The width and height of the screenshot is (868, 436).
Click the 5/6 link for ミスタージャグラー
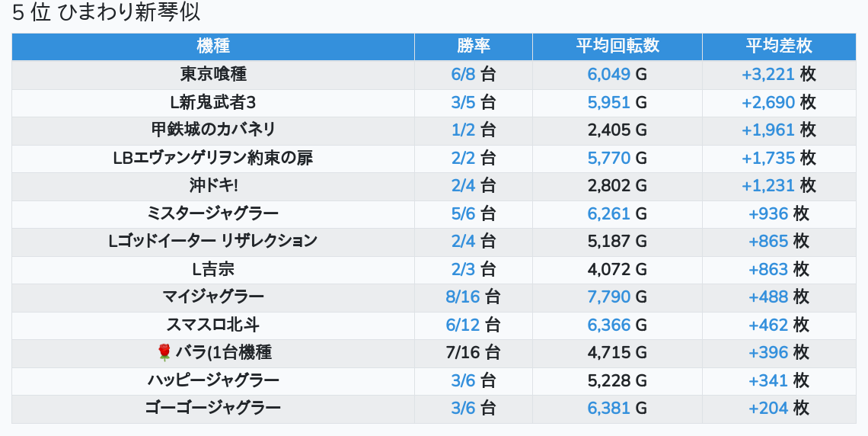[463, 213]
